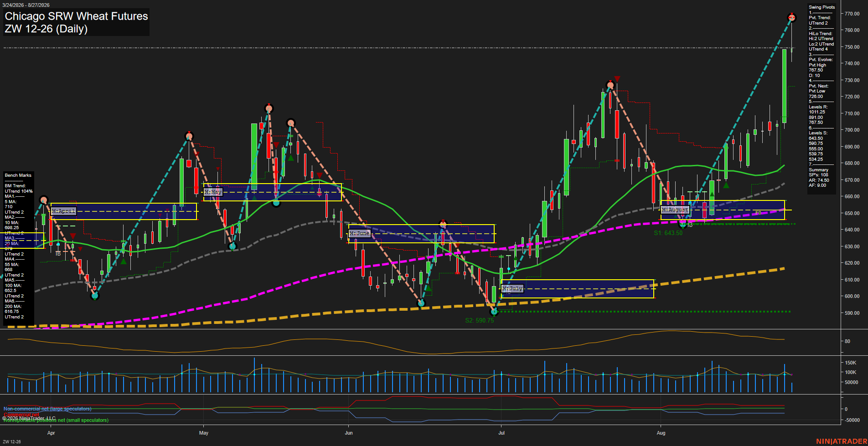
Task: Click the swing low pivot marker at S2 590.75
Action: pyautogui.click(x=494, y=312)
